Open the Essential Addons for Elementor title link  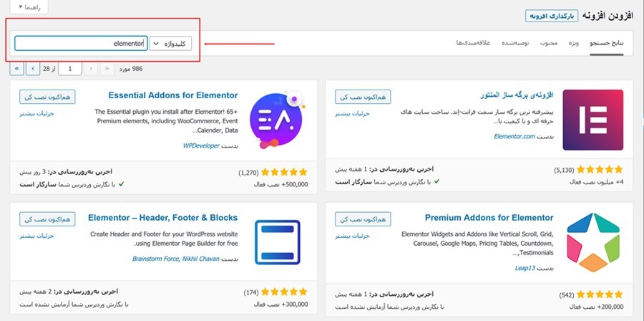pos(173,95)
